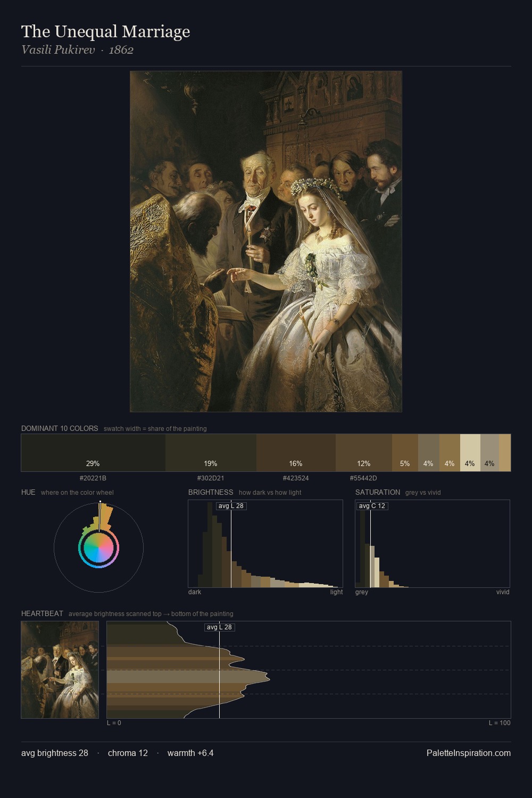This screenshot has height=798, width=532.
Task: Pick the cream-colored 4% swatch
Action: [470, 453]
